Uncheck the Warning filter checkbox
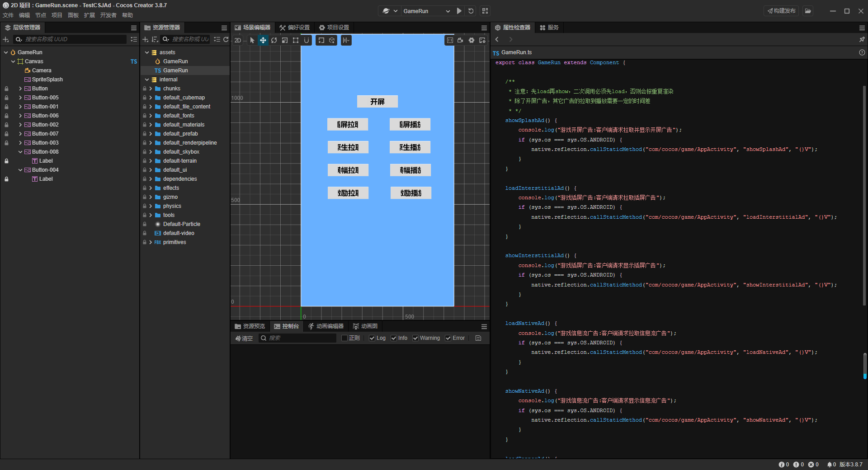Image resolution: width=868 pixels, height=470 pixels. pos(415,338)
